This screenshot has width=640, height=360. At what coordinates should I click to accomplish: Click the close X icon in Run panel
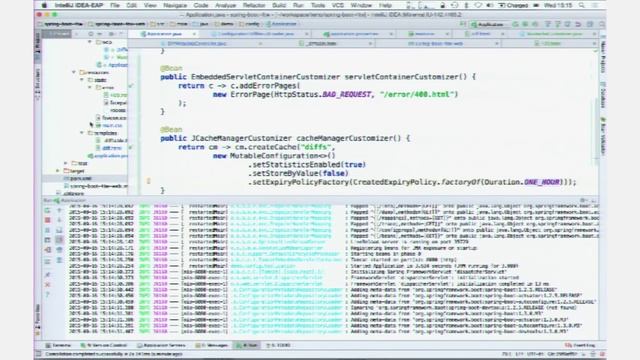coord(47,284)
